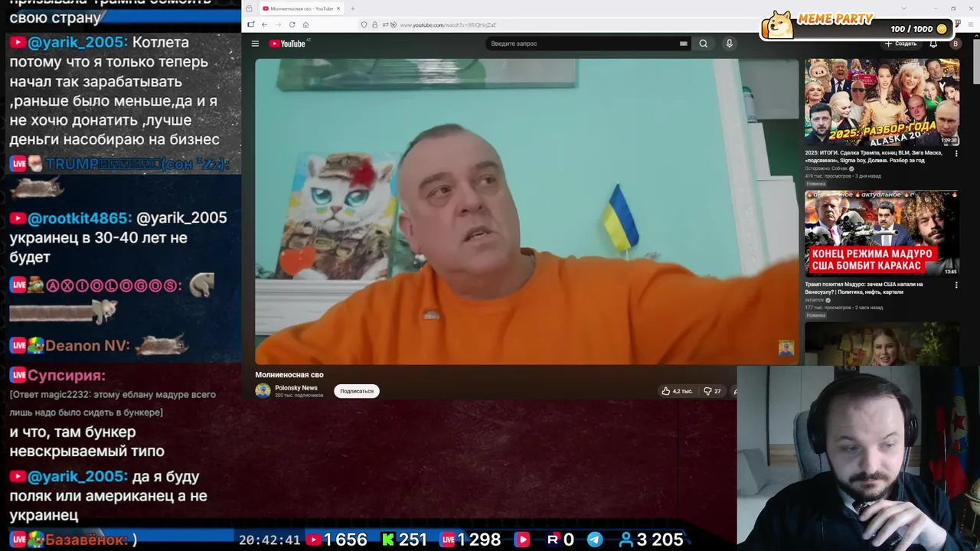Go to the YouTube home logo
The image size is (980, 551).
pyautogui.click(x=287, y=44)
